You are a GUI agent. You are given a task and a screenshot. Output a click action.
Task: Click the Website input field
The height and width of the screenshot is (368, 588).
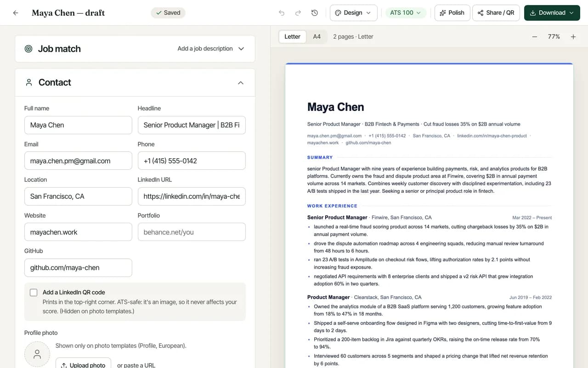tap(78, 232)
